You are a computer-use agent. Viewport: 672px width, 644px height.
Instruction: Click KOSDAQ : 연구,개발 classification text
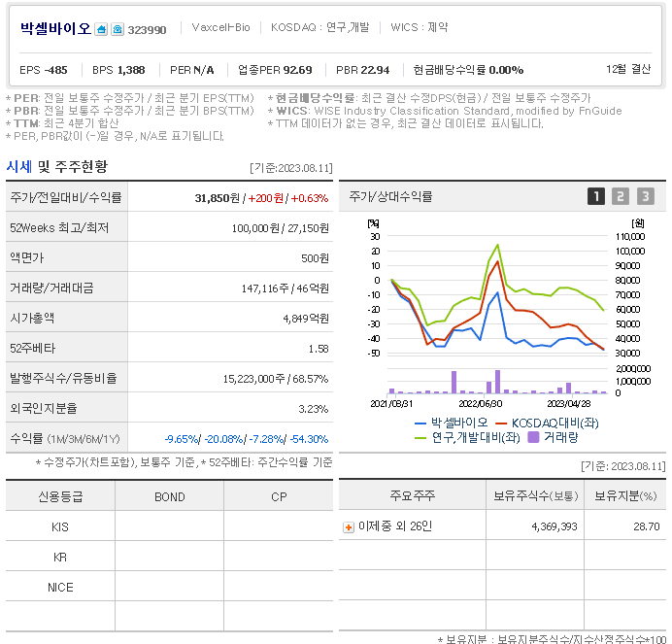click(x=319, y=27)
